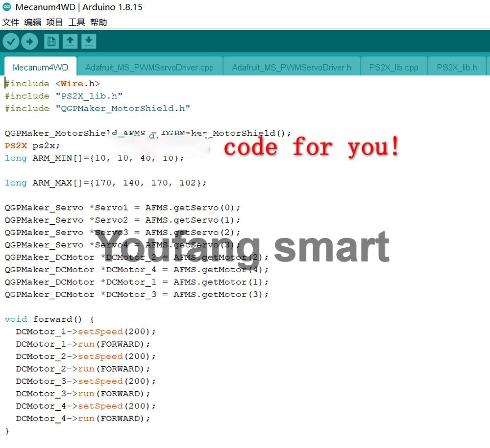Click the DCMotor_1->run(FORWARD); line
The image size is (490, 448).
coord(83,344)
